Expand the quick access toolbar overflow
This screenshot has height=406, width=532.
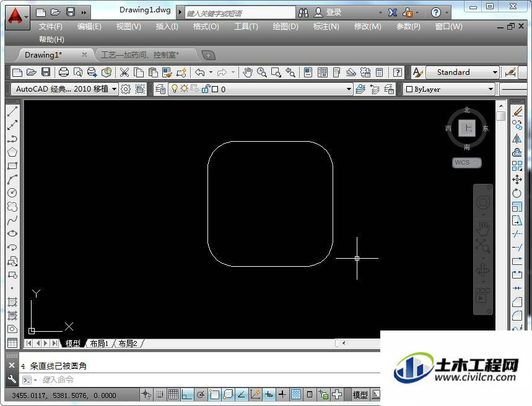point(84,13)
